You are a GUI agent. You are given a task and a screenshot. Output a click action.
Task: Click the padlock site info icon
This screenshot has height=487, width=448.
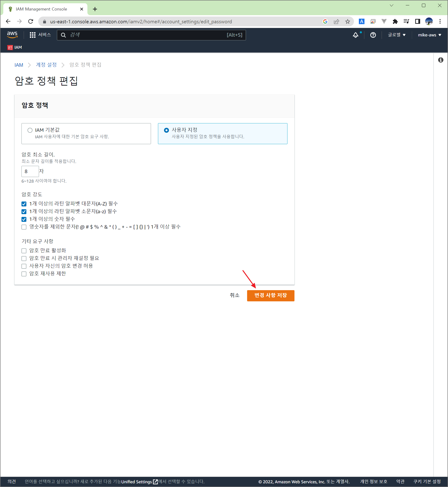pos(44,21)
